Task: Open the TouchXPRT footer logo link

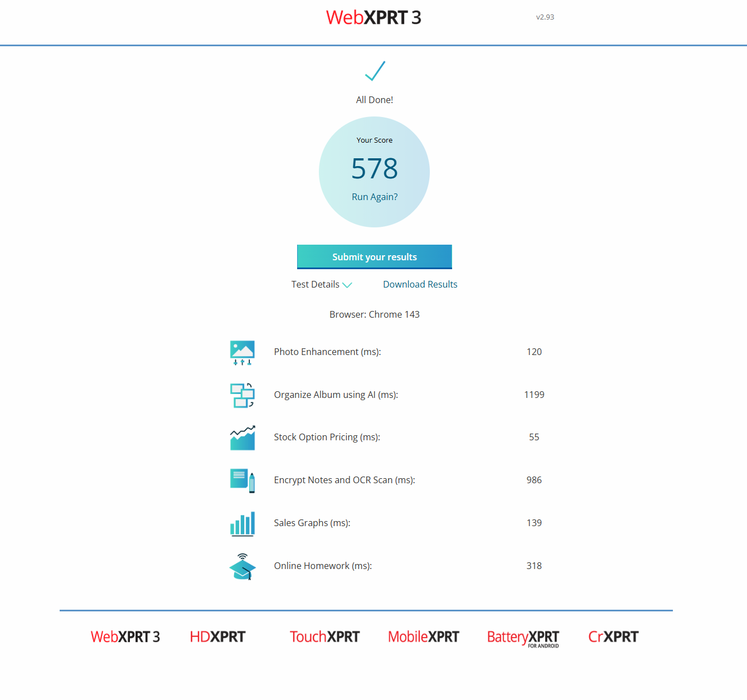Action: [x=324, y=637]
